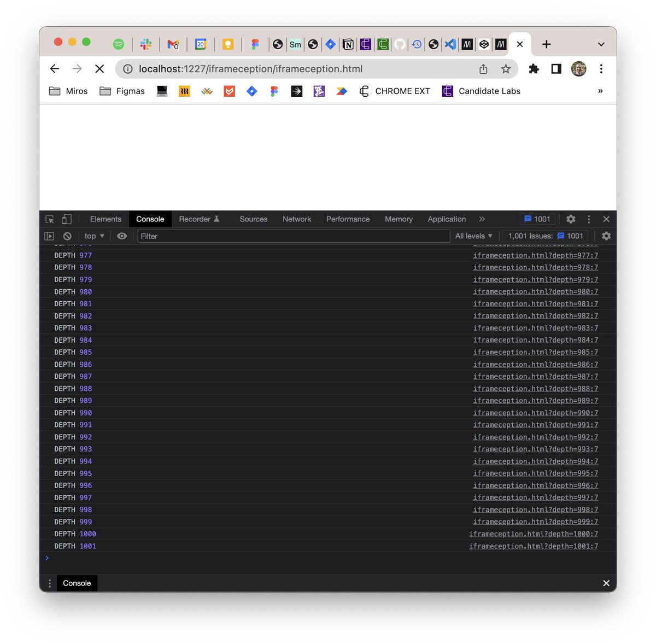
Task: Close the DevTools panel
Action: 606,219
